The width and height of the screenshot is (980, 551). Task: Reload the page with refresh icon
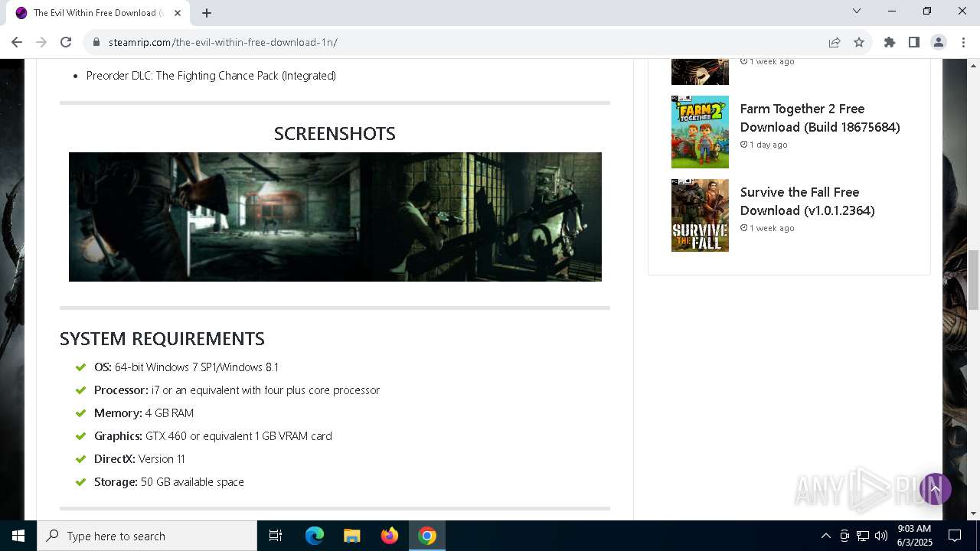click(66, 42)
